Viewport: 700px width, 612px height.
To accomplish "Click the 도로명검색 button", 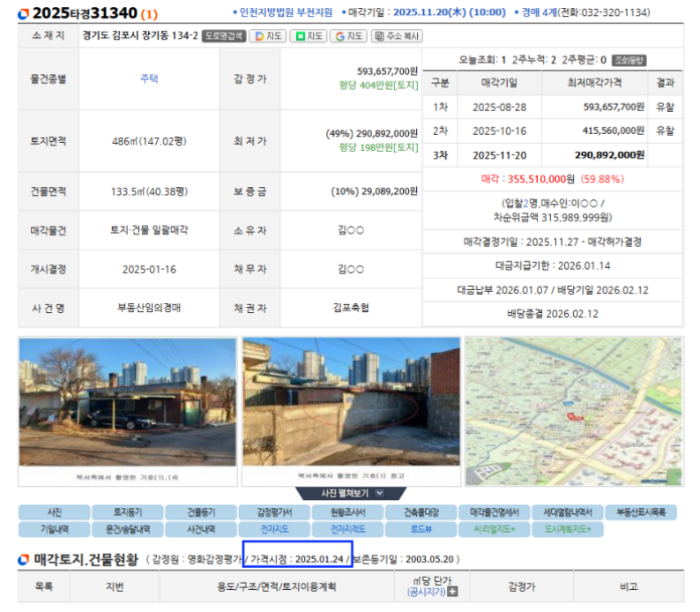I will pos(223,36).
